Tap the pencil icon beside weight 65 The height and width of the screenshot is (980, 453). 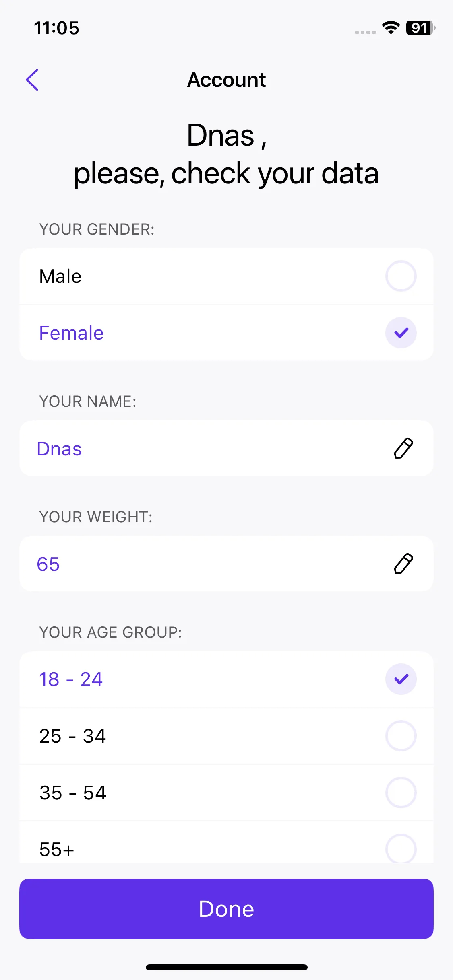pos(403,564)
